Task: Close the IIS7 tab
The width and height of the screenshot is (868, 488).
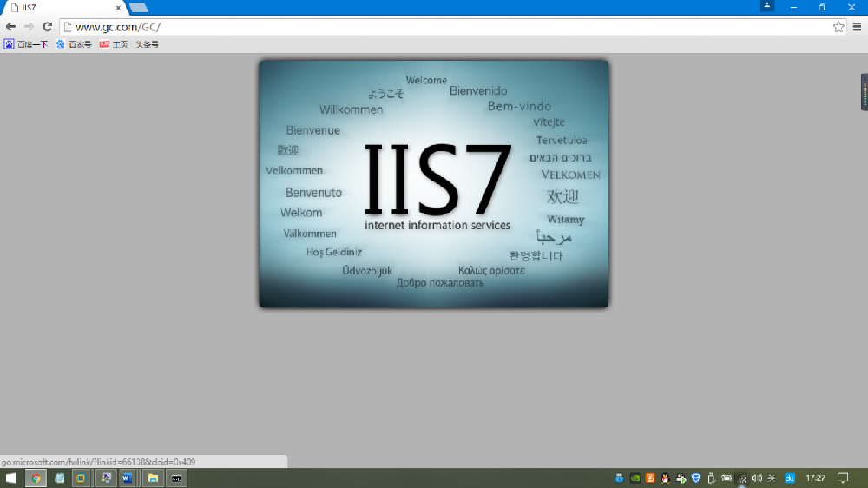Action: coord(118,8)
